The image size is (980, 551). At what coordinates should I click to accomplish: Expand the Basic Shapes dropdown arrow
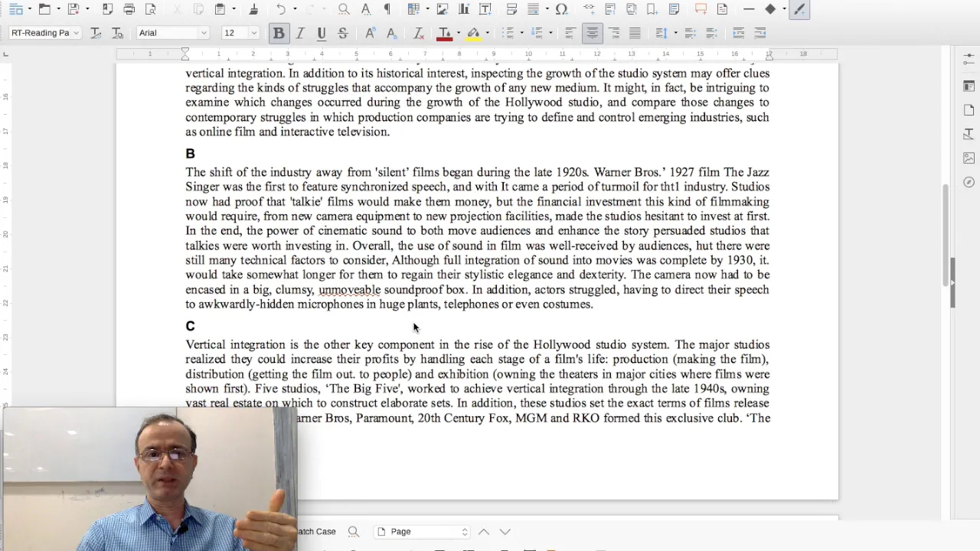pyautogui.click(x=784, y=9)
